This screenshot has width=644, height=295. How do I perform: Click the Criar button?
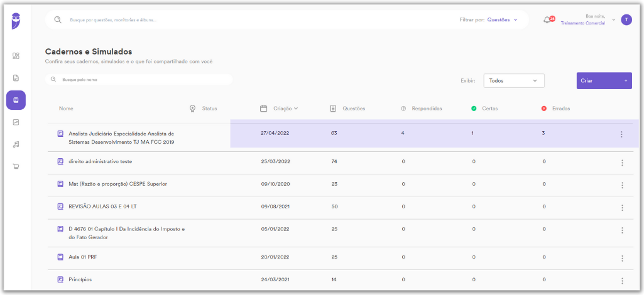[604, 81]
